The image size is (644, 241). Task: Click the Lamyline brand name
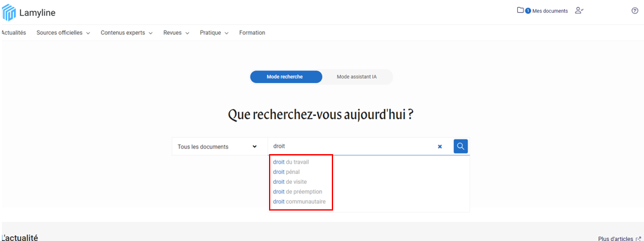37,13
